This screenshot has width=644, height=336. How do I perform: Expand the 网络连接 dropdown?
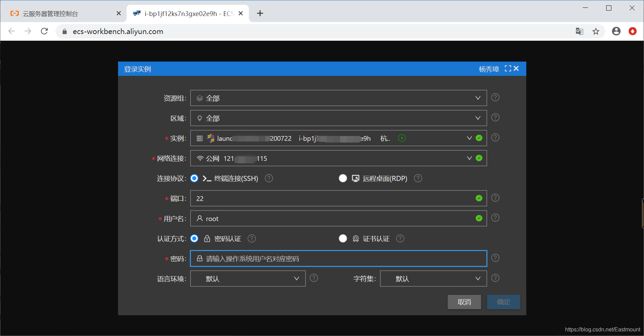pyautogui.click(x=469, y=158)
